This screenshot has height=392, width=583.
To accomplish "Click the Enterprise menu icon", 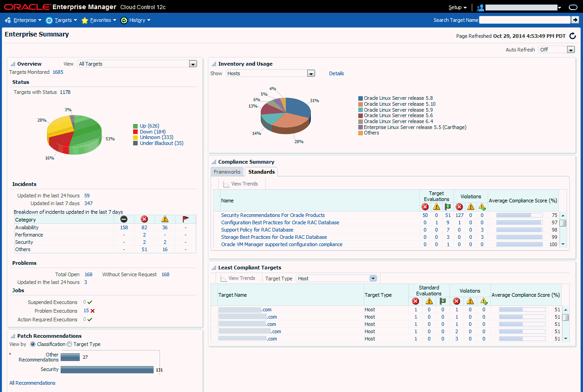I will click(x=8, y=21).
